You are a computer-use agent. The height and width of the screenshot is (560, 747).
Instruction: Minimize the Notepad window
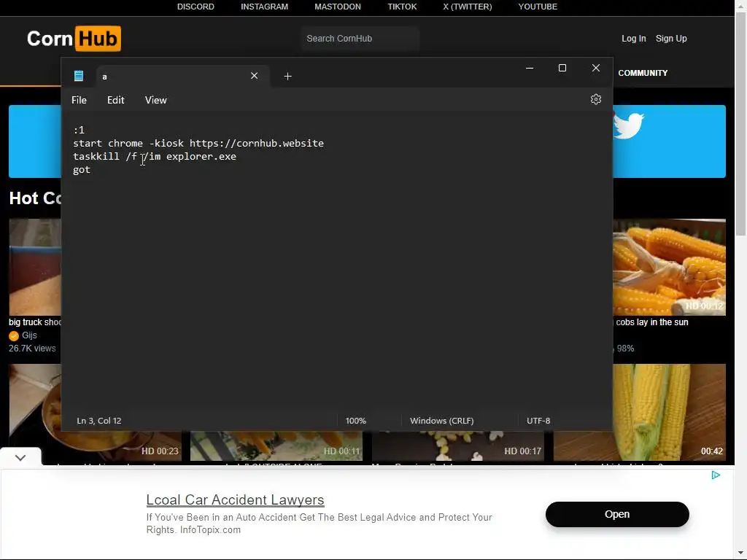click(x=530, y=68)
